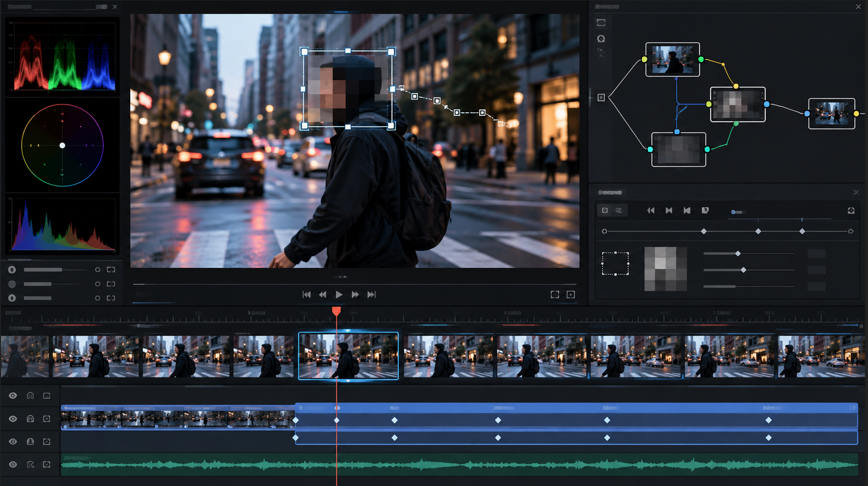
Task: Lock the video clip track with thumbnails
Action: click(x=30, y=419)
